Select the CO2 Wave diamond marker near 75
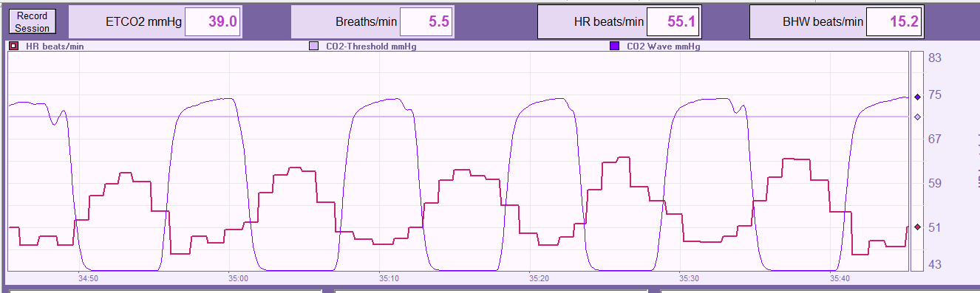The height and width of the screenshot is (293, 980). [x=917, y=97]
